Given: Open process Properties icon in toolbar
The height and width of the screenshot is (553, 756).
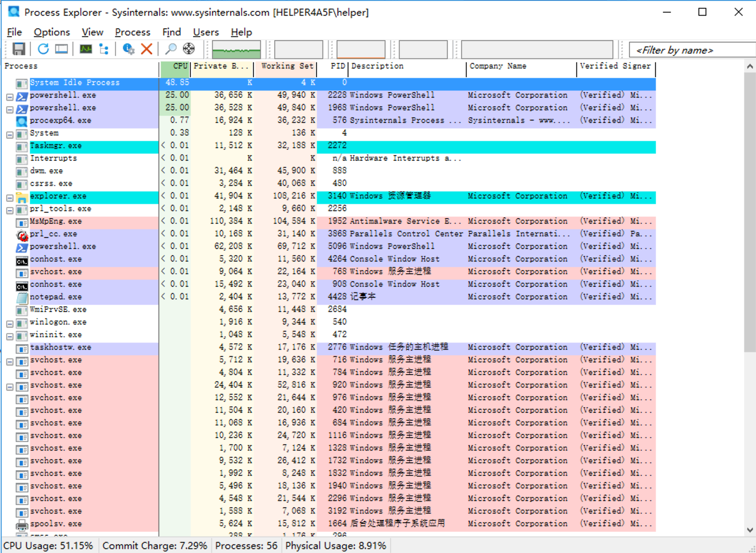Looking at the screenshot, I should 128,49.
